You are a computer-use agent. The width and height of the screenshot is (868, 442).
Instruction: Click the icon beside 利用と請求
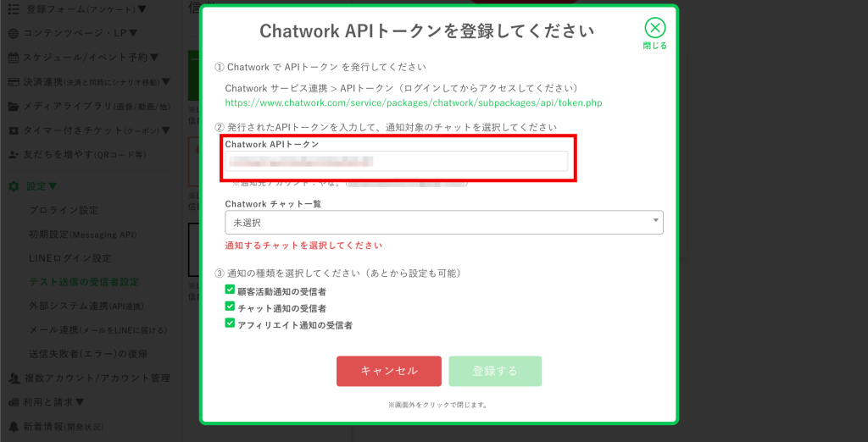pyautogui.click(x=14, y=402)
